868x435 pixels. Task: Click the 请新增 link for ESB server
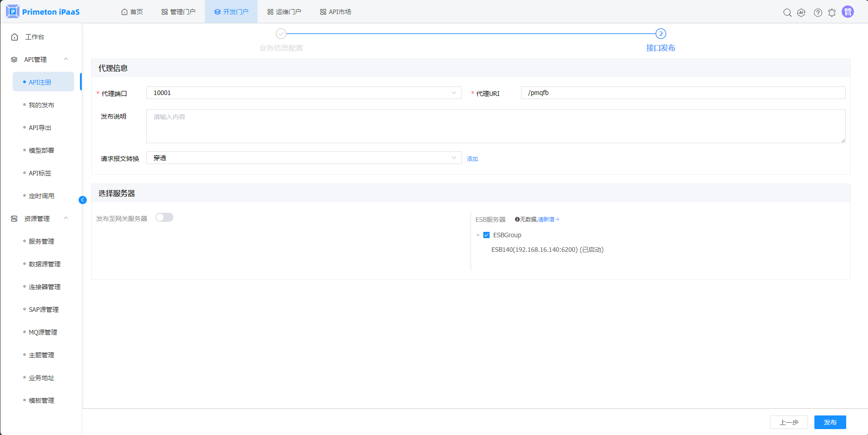[548, 220]
